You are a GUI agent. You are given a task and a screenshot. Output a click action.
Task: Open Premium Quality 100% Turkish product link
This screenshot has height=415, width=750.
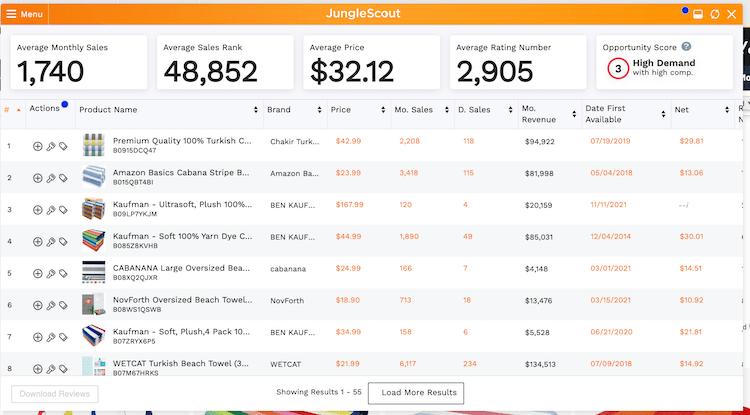pyautogui.click(x=182, y=141)
